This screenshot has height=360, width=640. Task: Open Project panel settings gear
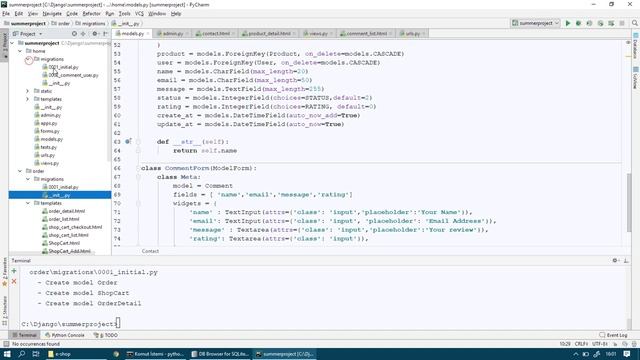[95, 34]
